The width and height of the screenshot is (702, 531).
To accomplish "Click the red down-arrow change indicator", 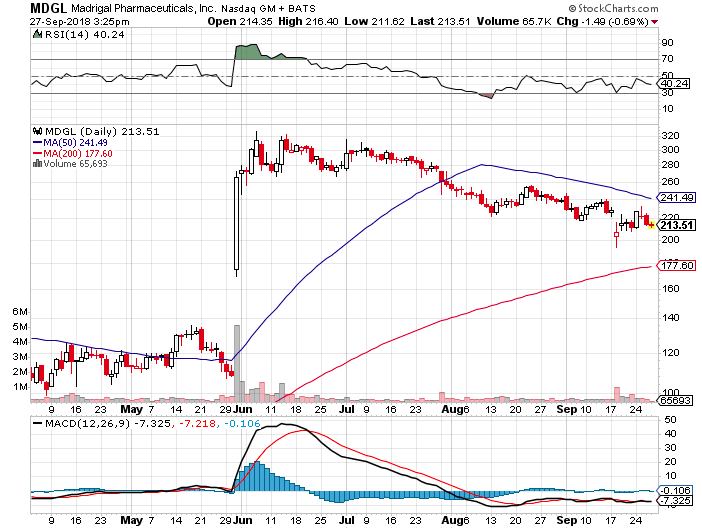I will click(x=655, y=22).
